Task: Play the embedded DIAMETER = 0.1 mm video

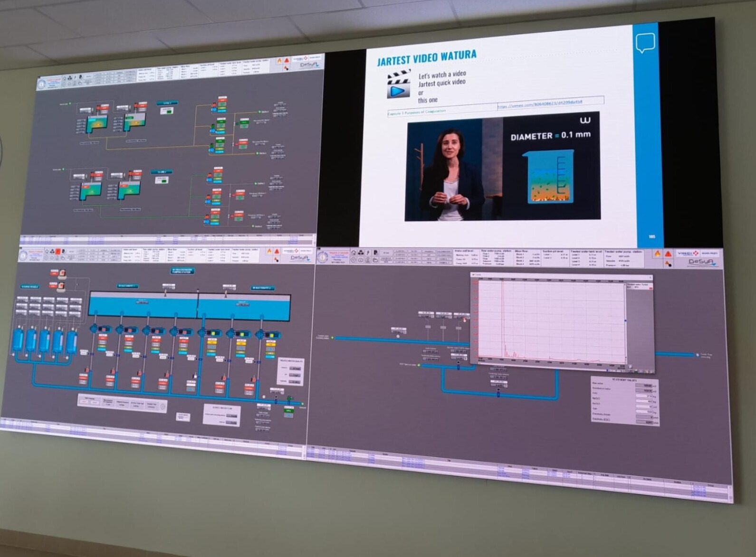Action: (x=502, y=166)
